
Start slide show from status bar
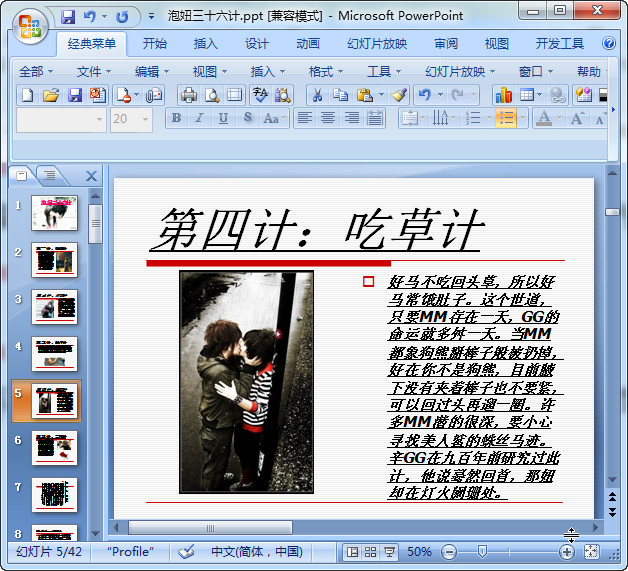point(389,552)
